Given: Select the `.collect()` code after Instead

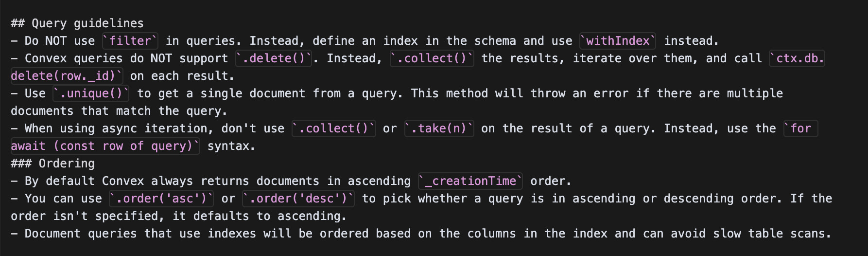Looking at the screenshot, I should (432, 58).
